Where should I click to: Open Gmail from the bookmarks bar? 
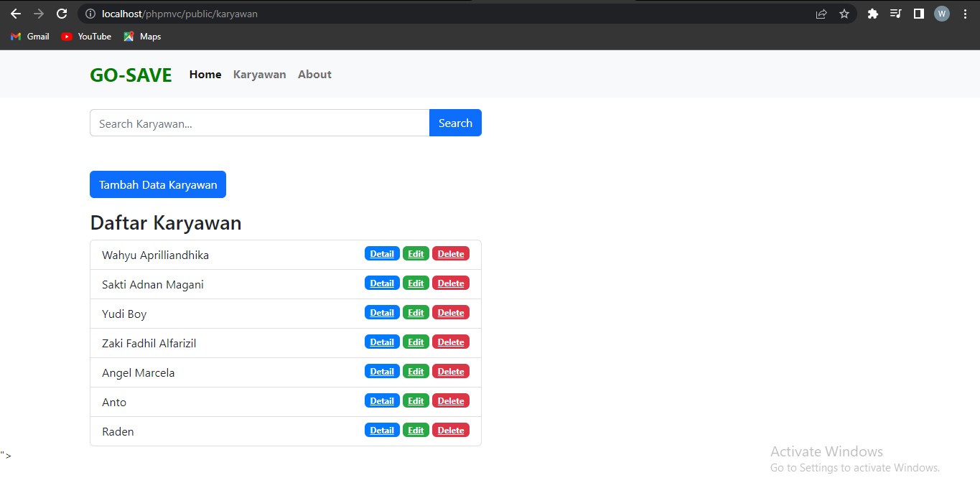[29, 37]
